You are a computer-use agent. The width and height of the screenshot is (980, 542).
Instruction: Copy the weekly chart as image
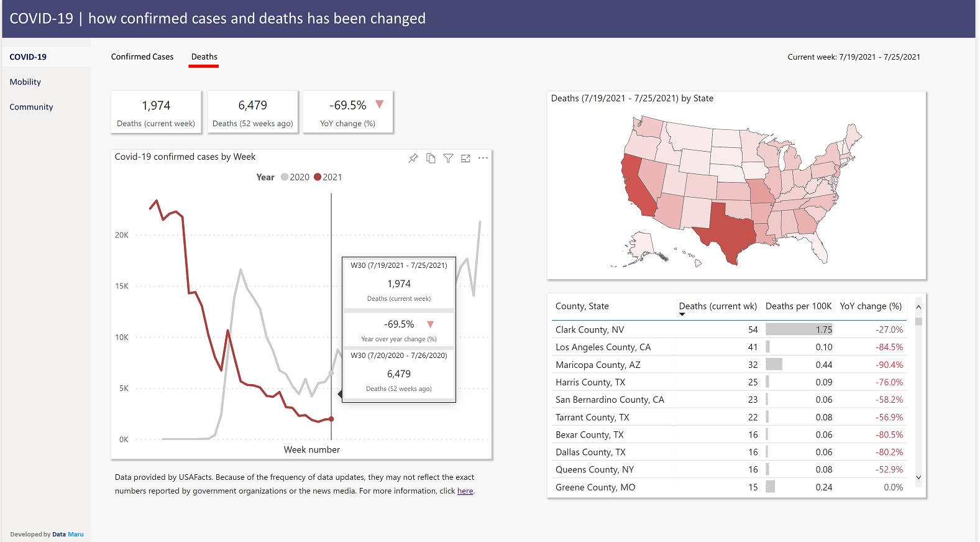coord(431,158)
